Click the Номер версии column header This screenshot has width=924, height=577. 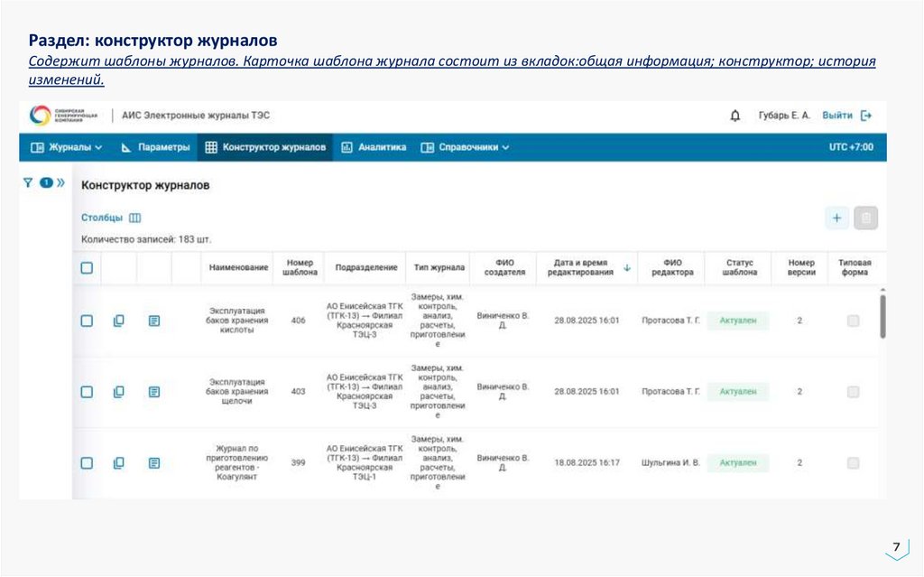click(801, 268)
